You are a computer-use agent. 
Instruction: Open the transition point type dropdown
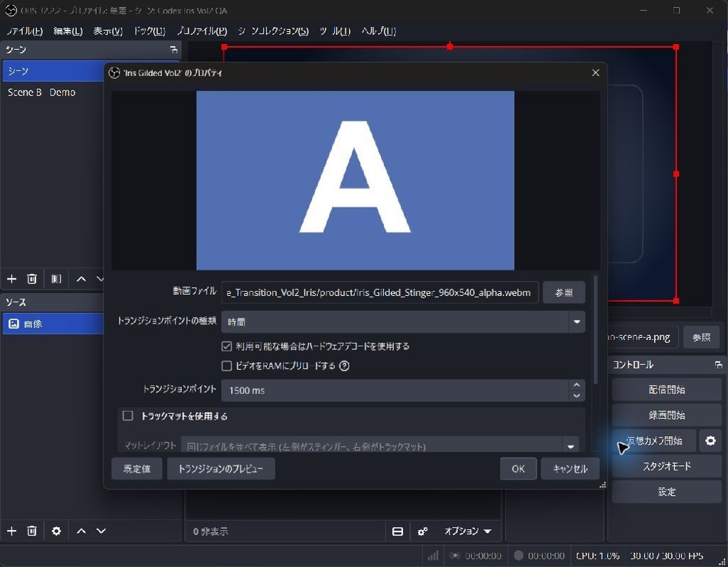point(403,322)
